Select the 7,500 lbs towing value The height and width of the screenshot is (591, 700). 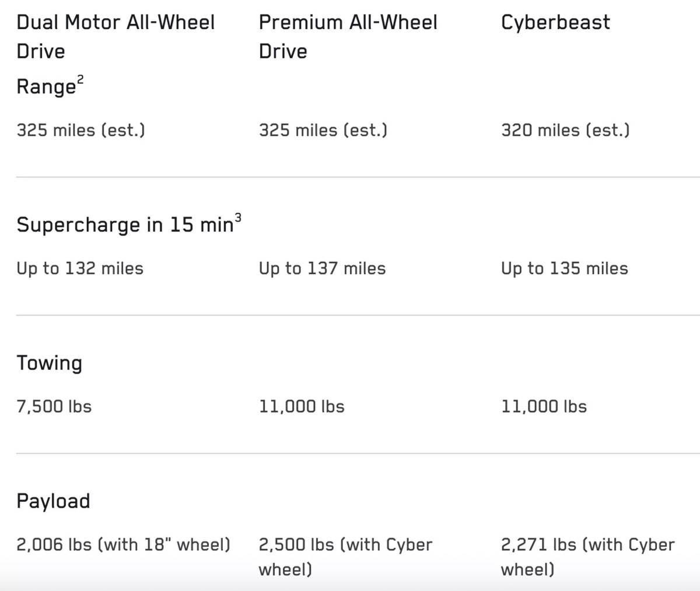click(x=54, y=406)
